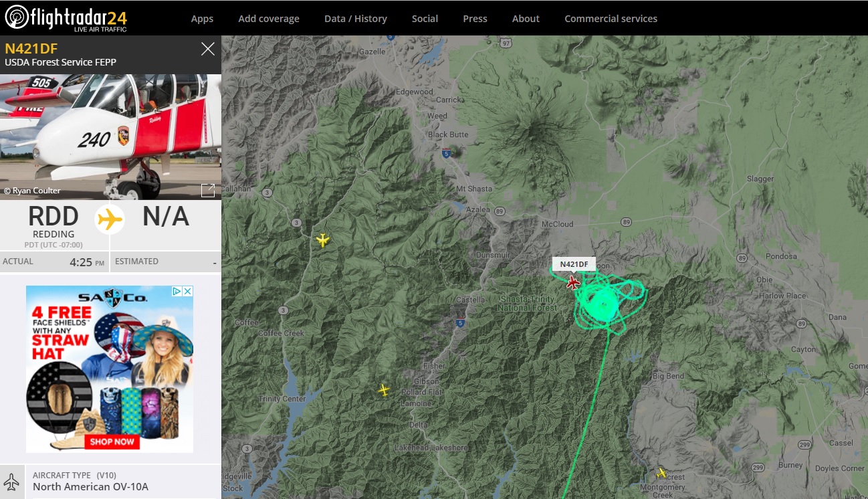Open the Apps menu
This screenshot has height=499, width=868.
pos(202,19)
